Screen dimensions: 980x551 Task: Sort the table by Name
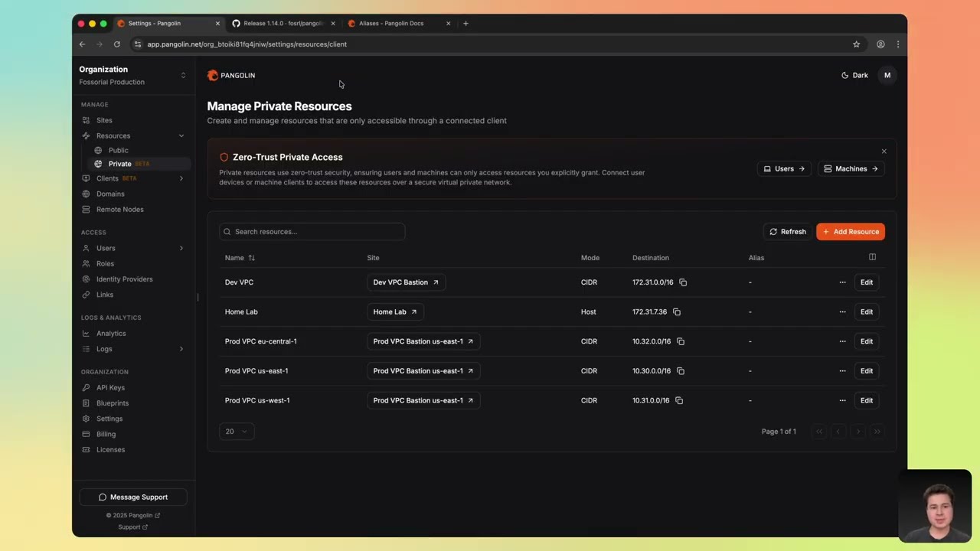coord(240,258)
